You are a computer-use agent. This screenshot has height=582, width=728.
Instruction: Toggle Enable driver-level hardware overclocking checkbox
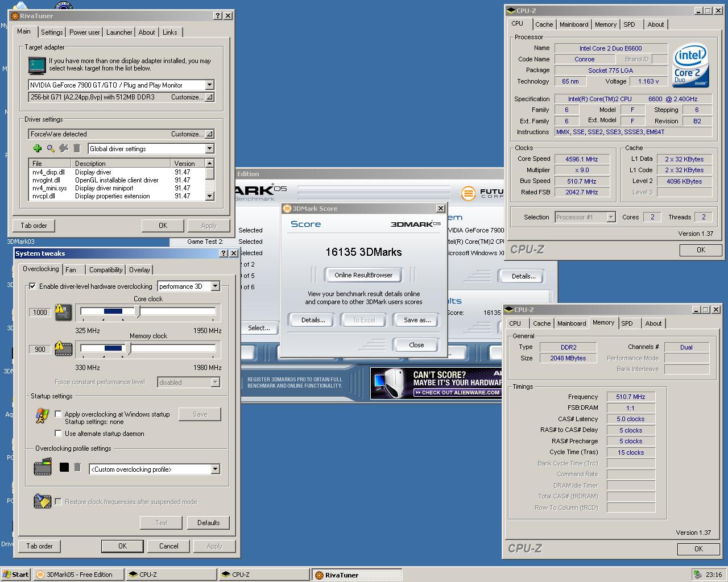tap(32, 286)
